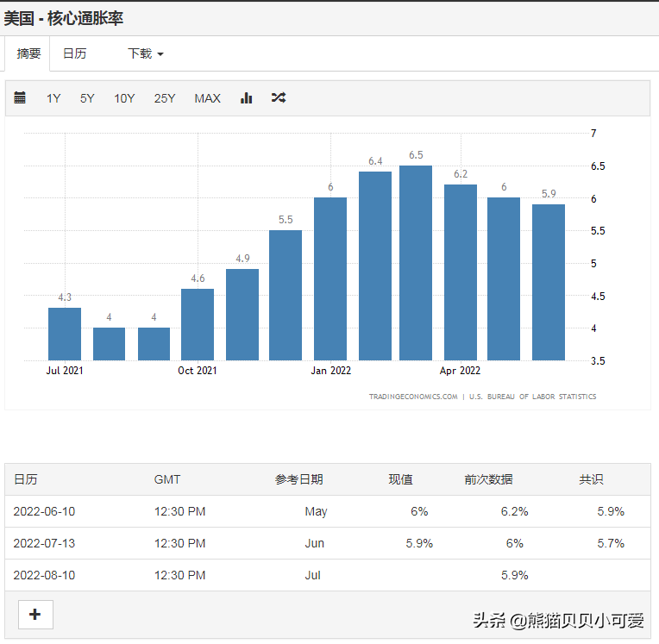Expand the 下载 dropdown
The height and width of the screenshot is (644, 659).
click(146, 53)
